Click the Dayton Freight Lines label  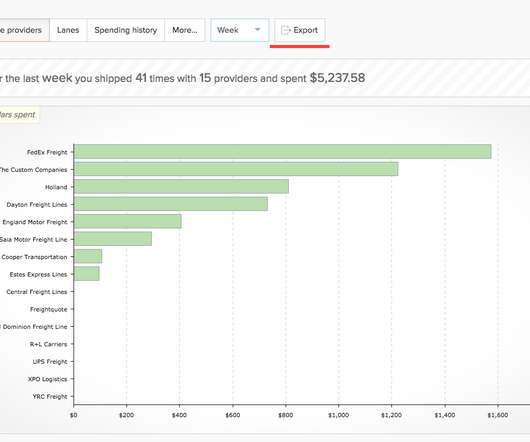pos(37,205)
